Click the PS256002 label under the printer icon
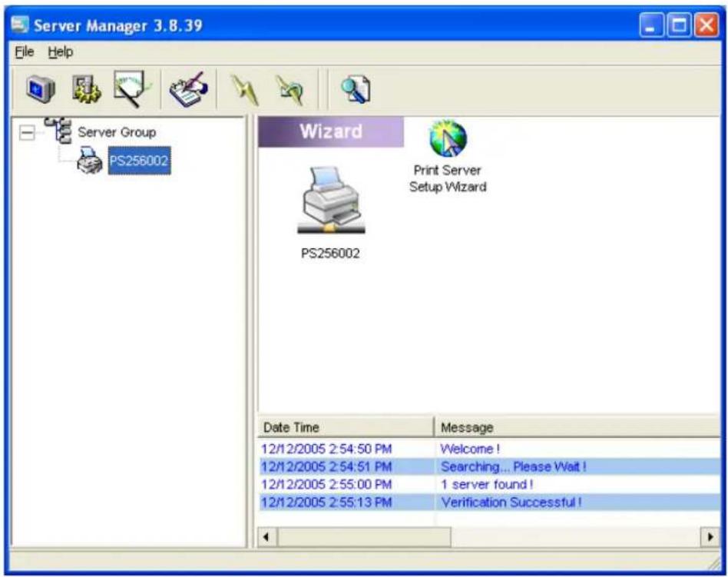The width and height of the screenshot is (728, 577). [x=330, y=254]
